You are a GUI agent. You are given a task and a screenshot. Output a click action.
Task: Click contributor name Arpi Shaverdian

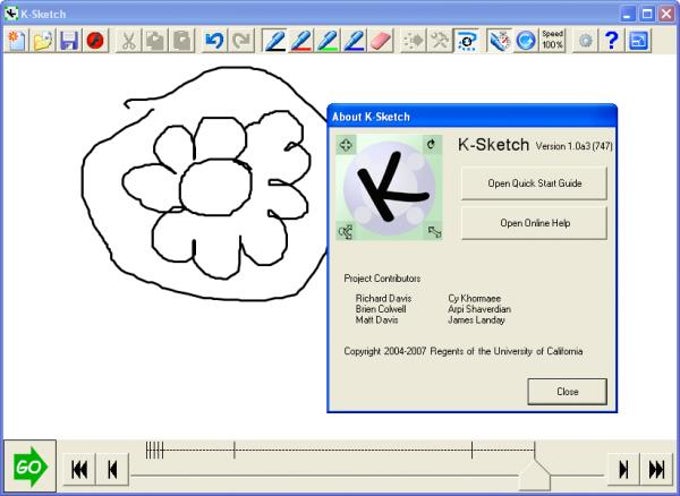pyautogui.click(x=479, y=309)
